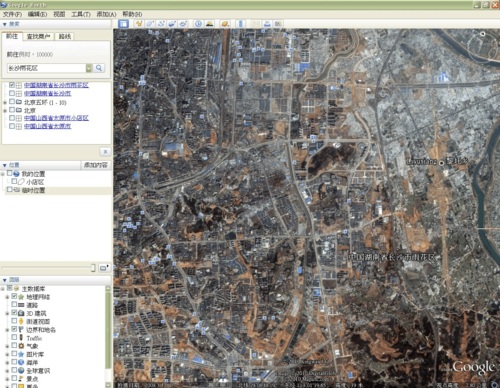
Task: Open the 中国湖南省长沙市雨花区 result link
Action: [56, 85]
